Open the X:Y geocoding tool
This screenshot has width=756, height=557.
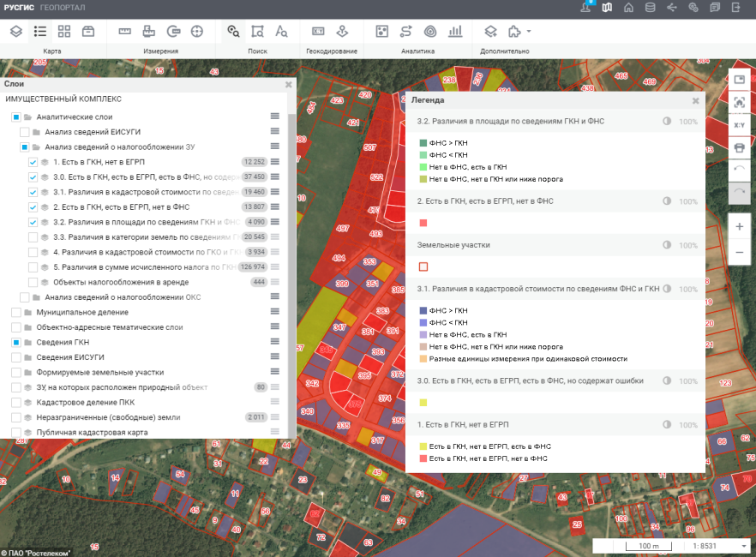tap(318, 32)
